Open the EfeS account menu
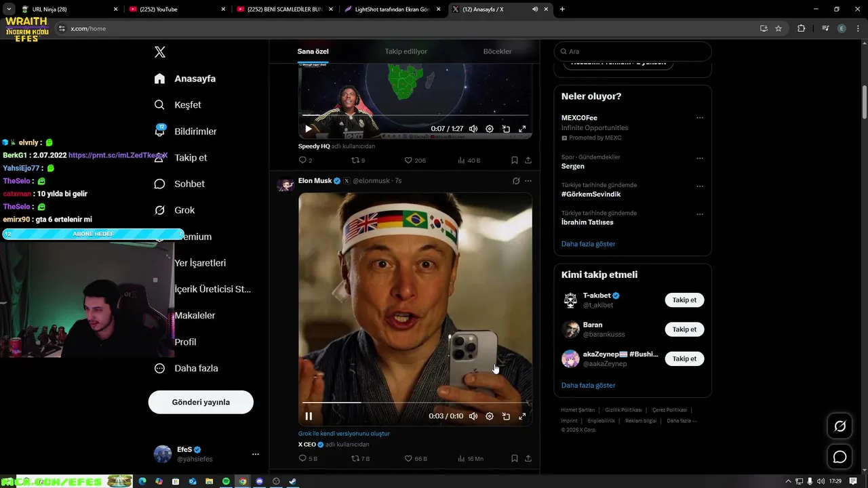The height and width of the screenshot is (488, 868). point(207,454)
